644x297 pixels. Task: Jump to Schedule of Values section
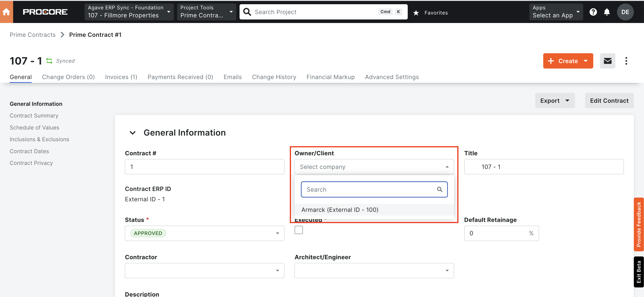(x=35, y=127)
